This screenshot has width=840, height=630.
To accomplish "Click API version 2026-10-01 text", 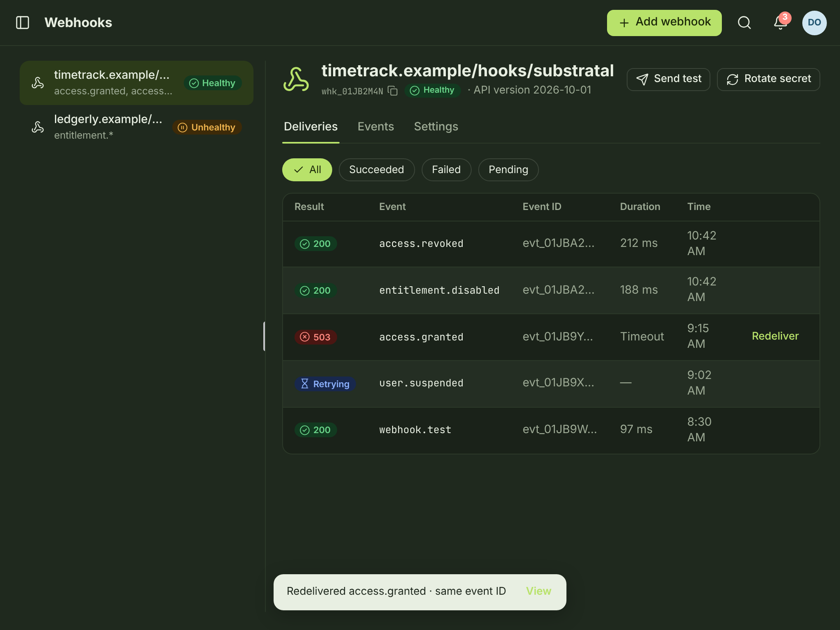I will pyautogui.click(x=532, y=90).
